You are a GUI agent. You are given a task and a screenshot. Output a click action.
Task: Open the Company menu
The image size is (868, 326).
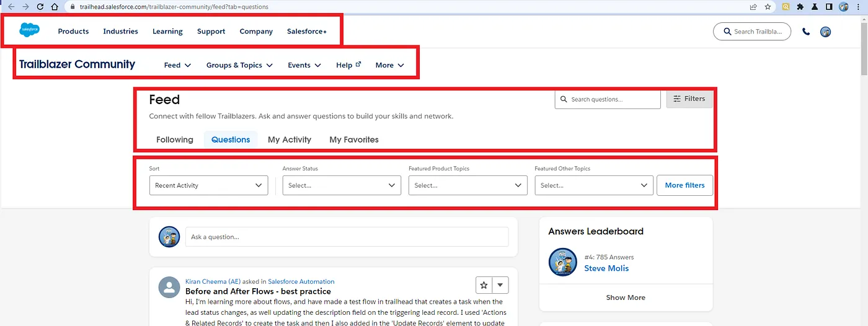pyautogui.click(x=256, y=31)
